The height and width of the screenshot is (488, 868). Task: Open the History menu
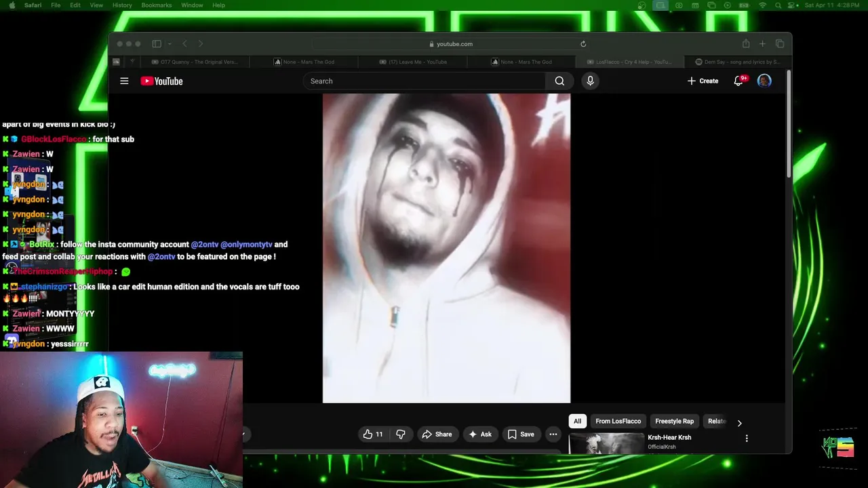(x=122, y=5)
